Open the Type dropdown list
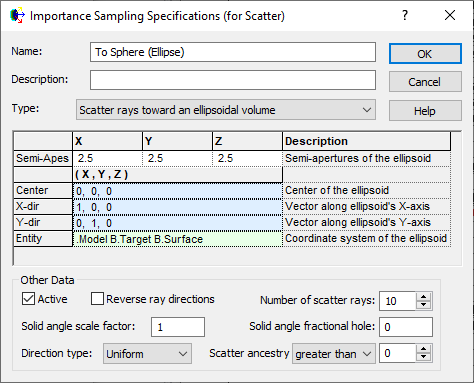Viewport: 474px width, 383px height. coord(226,110)
